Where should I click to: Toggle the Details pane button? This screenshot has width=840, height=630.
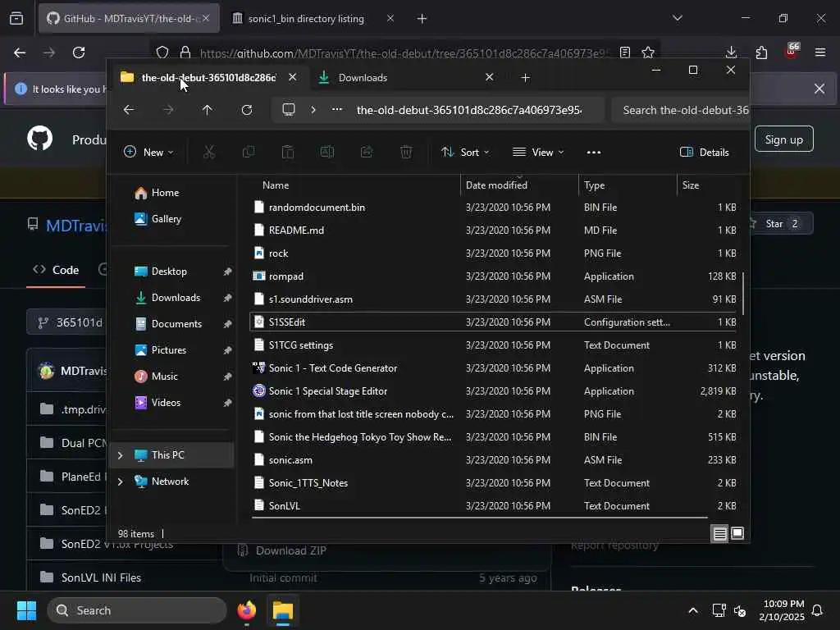click(x=704, y=152)
